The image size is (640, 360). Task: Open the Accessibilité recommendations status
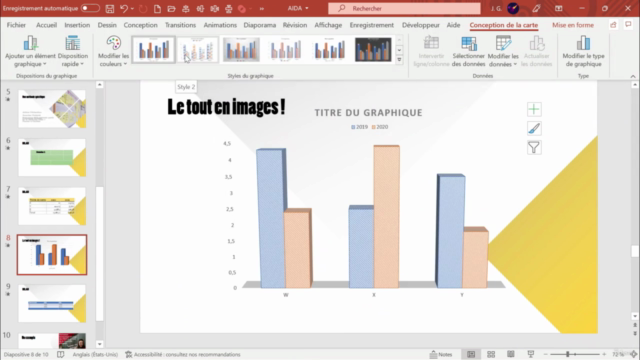click(183, 354)
